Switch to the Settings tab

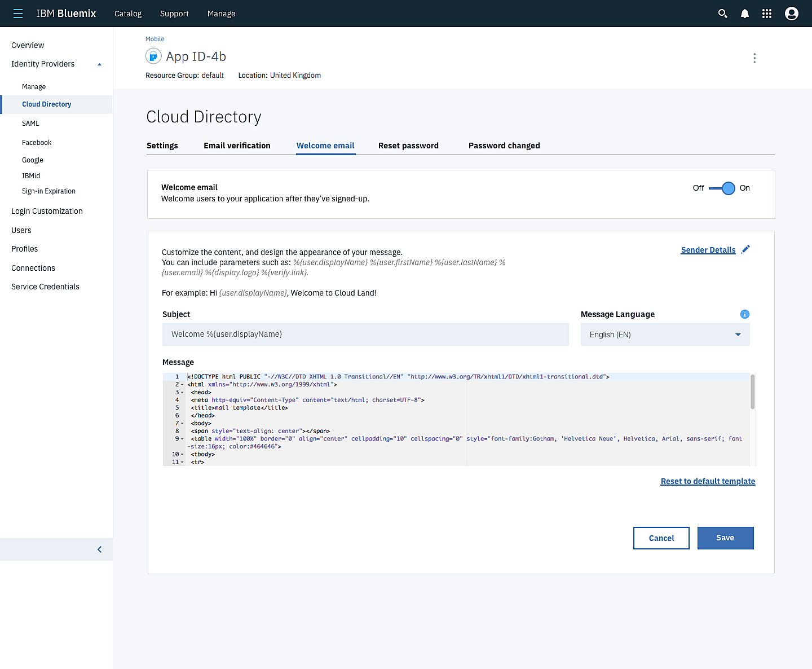162,146
